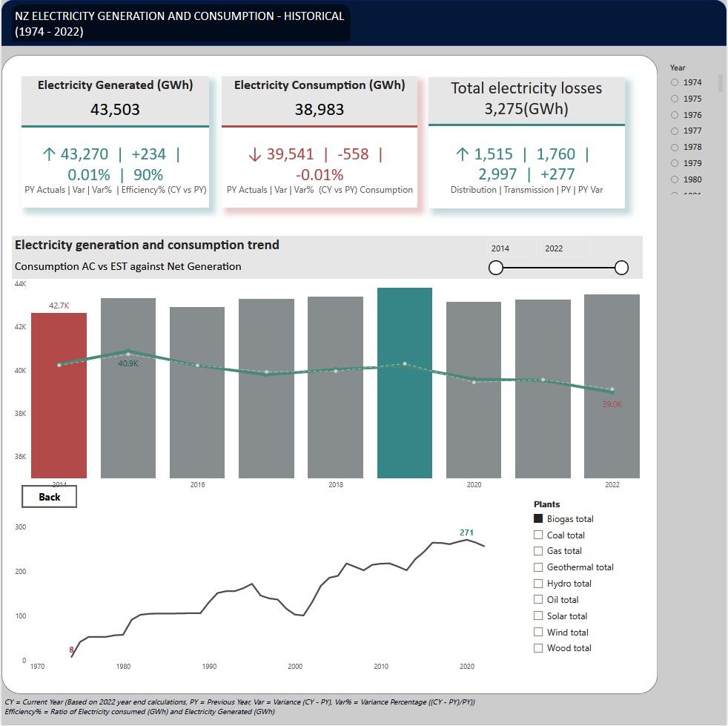Check the Wind total plant checkbox

point(538,632)
